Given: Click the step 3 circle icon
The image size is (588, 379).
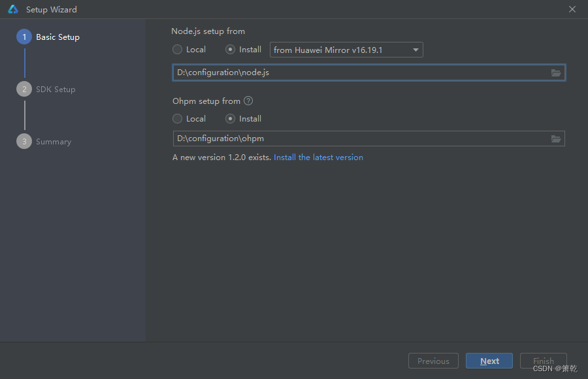Looking at the screenshot, I should point(24,141).
